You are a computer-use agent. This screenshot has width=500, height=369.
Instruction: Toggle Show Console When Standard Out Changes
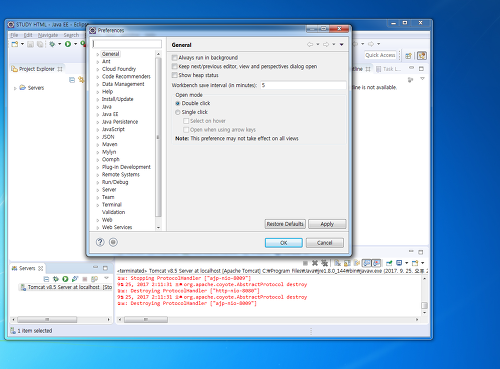tap(367, 263)
